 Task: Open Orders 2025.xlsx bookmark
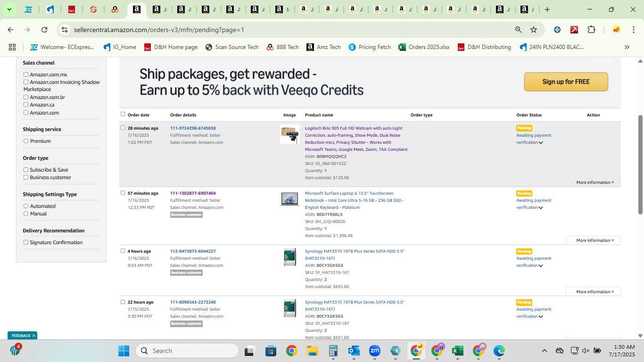[424, 47]
